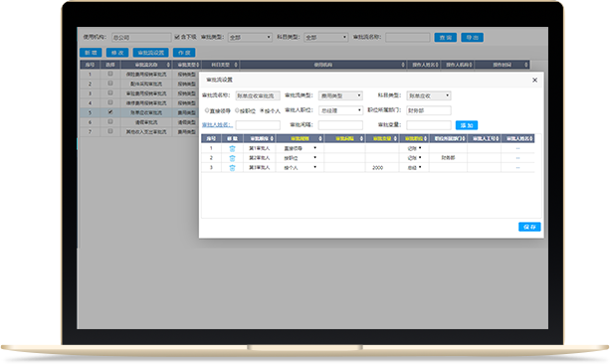Click the 审批流设置 toolbar button

click(151, 53)
